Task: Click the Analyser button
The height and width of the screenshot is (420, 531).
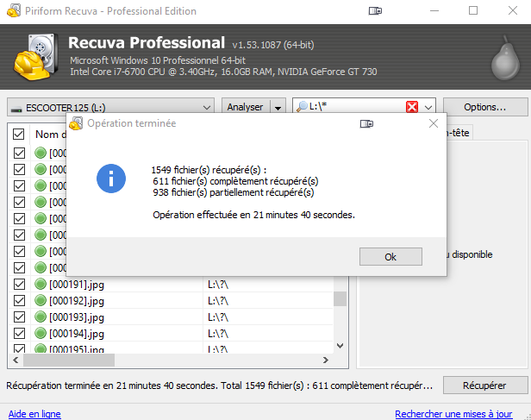Action: click(x=245, y=107)
